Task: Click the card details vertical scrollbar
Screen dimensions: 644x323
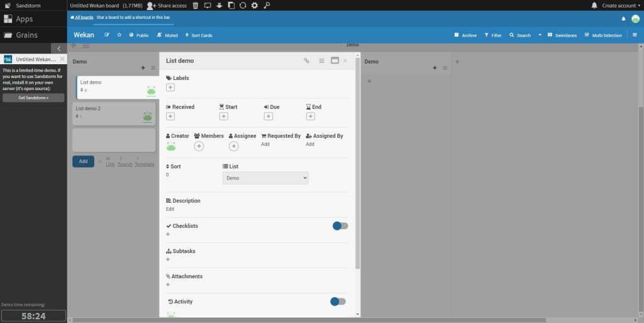Action: click(x=358, y=164)
